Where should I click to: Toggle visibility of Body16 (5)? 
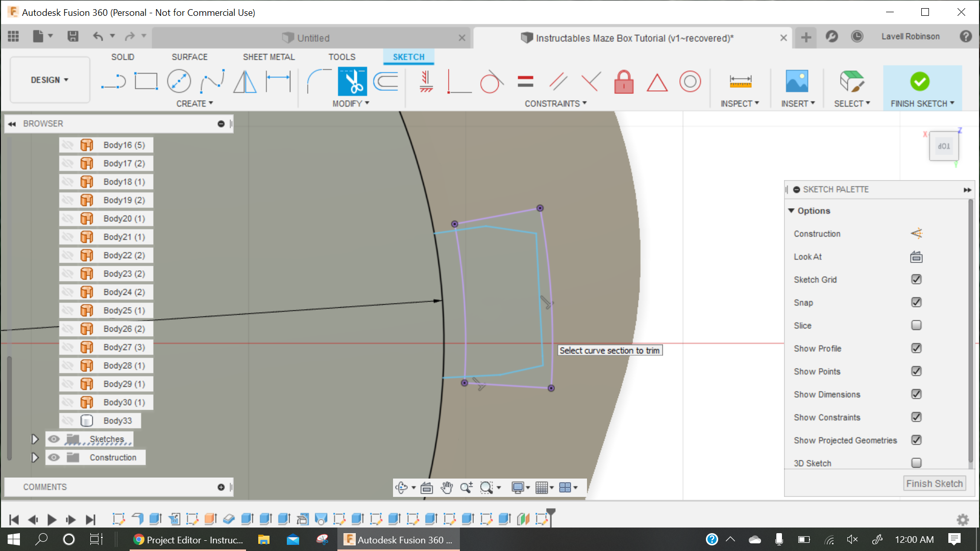tap(67, 145)
